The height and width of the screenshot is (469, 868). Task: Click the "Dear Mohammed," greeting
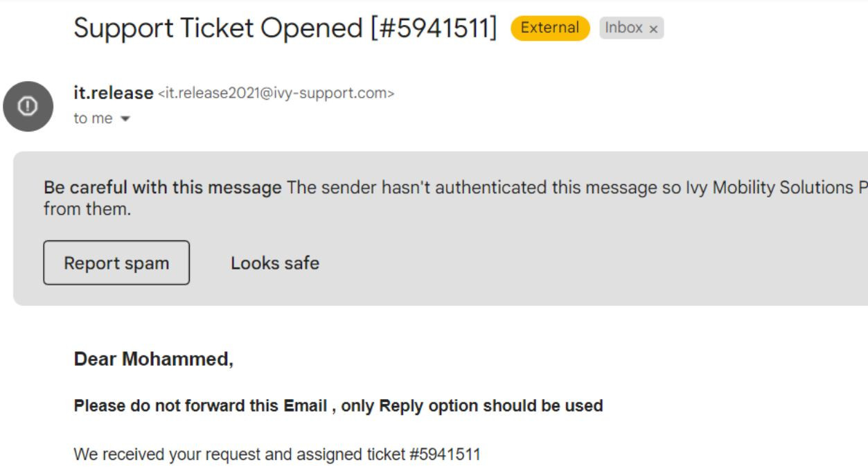153,359
